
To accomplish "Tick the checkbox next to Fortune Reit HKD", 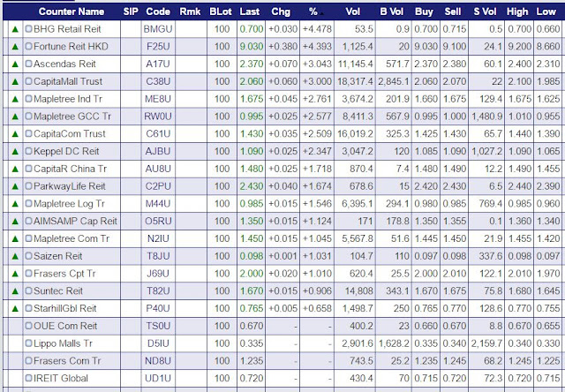I will 29,47.
